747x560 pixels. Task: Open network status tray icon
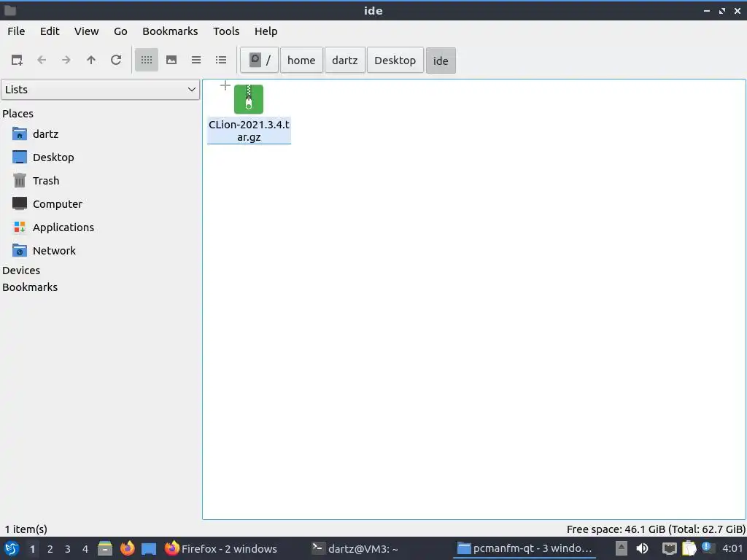pyautogui.click(x=669, y=548)
